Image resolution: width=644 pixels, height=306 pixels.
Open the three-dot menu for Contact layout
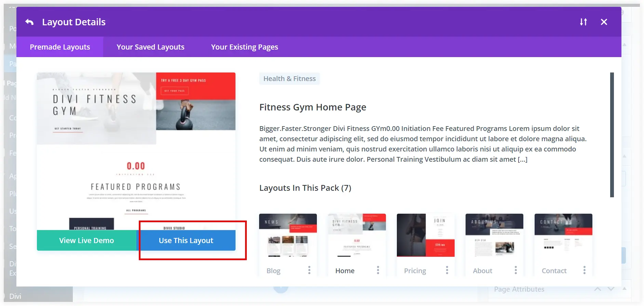pyautogui.click(x=585, y=270)
